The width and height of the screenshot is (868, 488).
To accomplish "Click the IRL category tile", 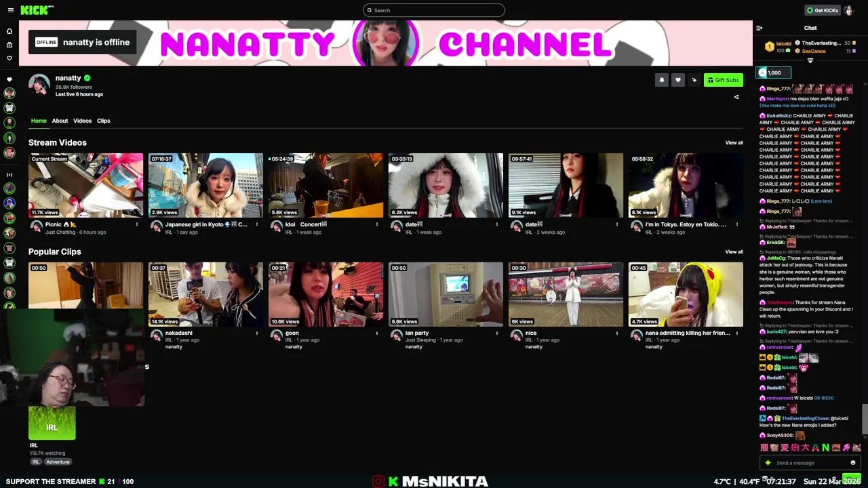I will (x=52, y=424).
